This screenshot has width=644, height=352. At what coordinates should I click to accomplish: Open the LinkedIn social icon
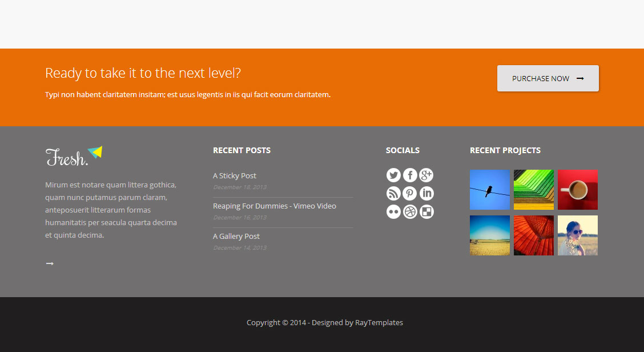[426, 194]
